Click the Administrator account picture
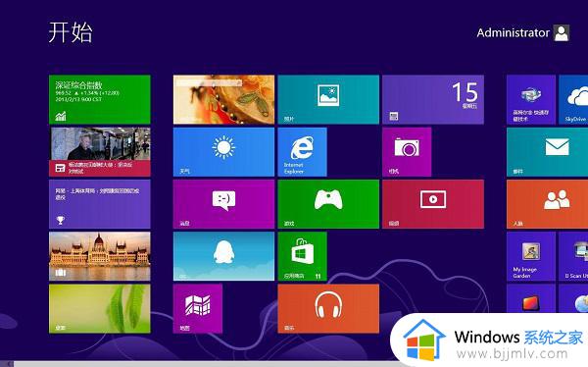The width and height of the screenshot is (588, 367). (562, 33)
